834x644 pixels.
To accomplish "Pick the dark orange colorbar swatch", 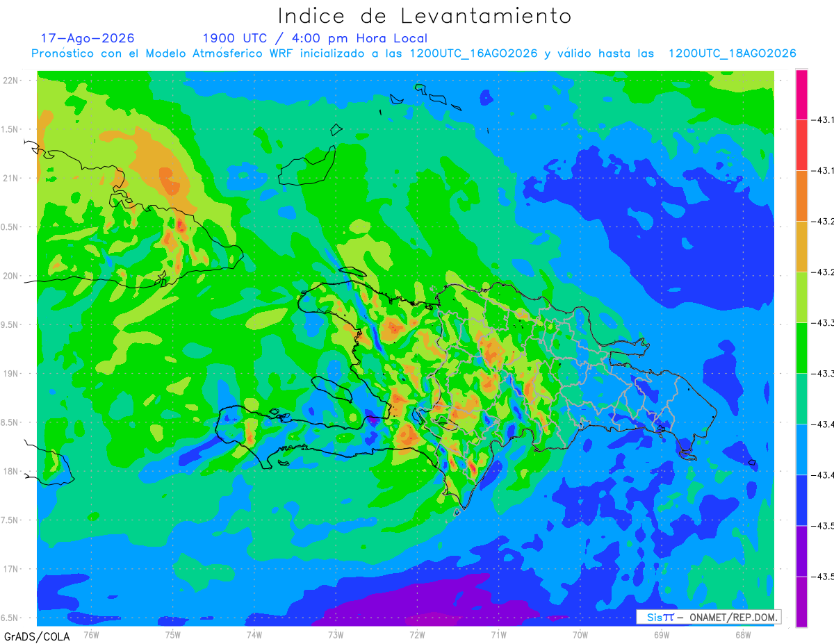I will tap(801, 196).
